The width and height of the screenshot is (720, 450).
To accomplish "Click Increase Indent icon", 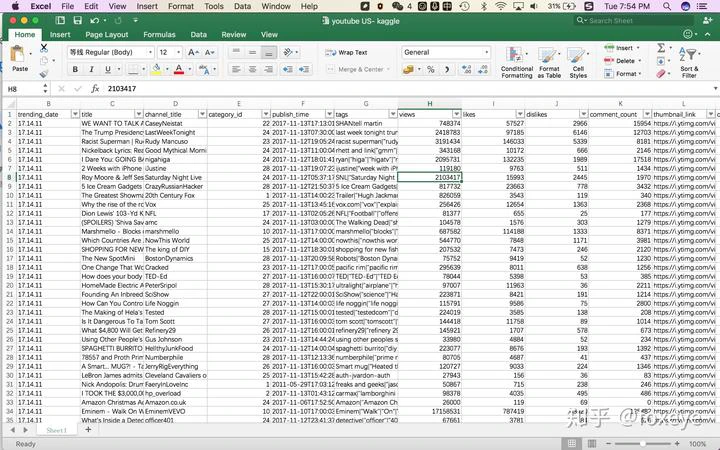I will click(304, 69).
